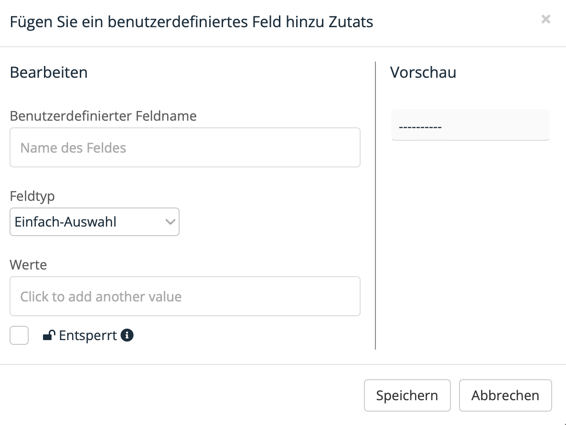Open the Vorschau preview dropdown with dashes

coord(470,125)
